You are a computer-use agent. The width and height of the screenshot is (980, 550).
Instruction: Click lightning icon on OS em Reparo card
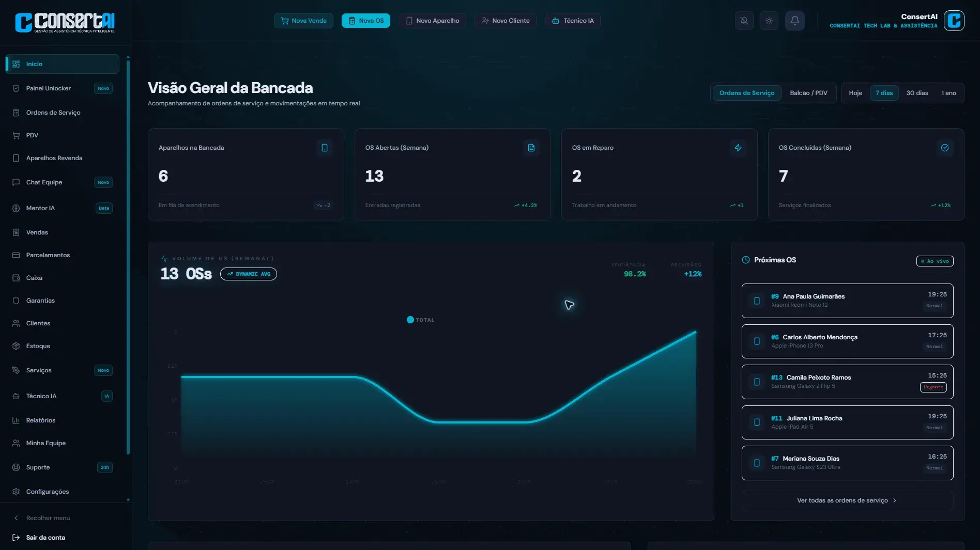click(738, 148)
